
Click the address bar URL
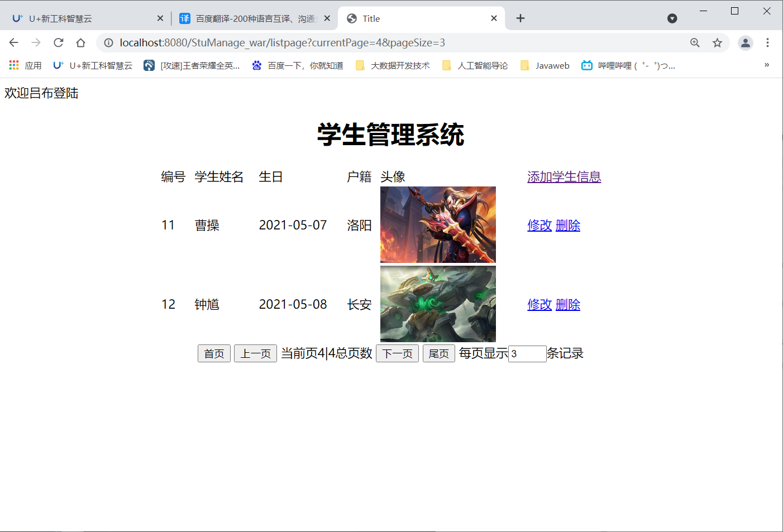[x=282, y=43]
